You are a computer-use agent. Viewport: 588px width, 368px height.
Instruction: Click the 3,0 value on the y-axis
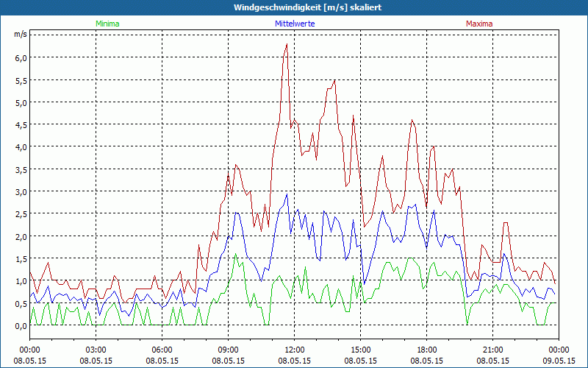(21, 192)
